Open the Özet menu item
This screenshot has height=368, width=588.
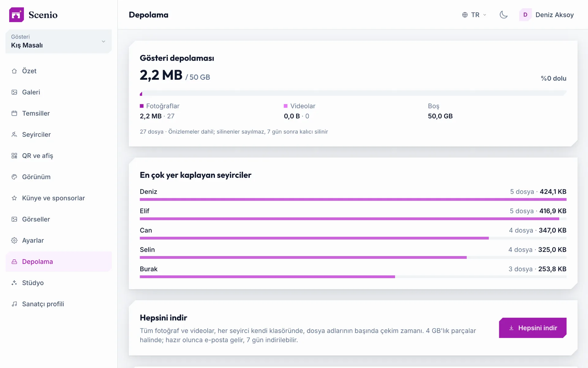point(58,71)
